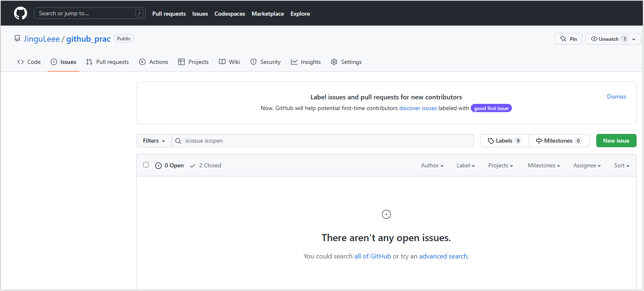The width and height of the screenshot is (644, 291).
Task: Follow 'all of GitHub' search link
Action: pos(372,256)
